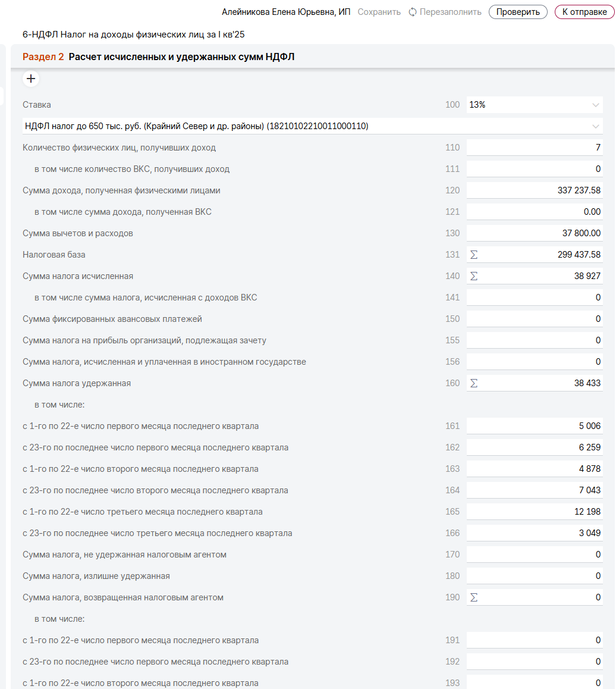Viewport: 616px width, 689px height.
Task: Click sigma icon on line 140
Action: 474,276
